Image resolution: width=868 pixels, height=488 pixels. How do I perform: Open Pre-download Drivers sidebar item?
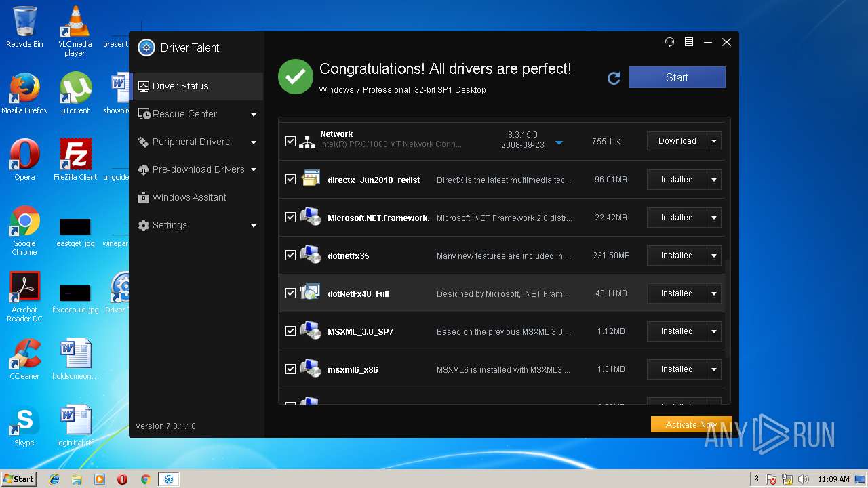point(197,169)
